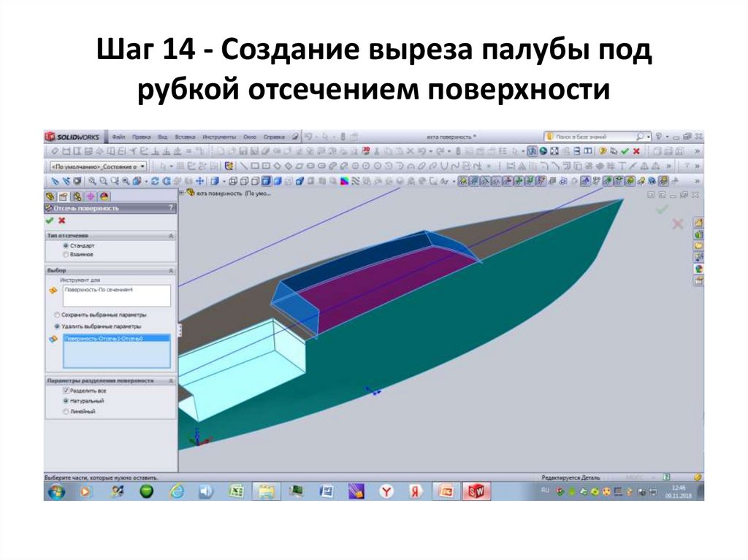This screenshot has height=560, width=748.
Task: Open the top task pane icon on right
Action: pos(698,222)
